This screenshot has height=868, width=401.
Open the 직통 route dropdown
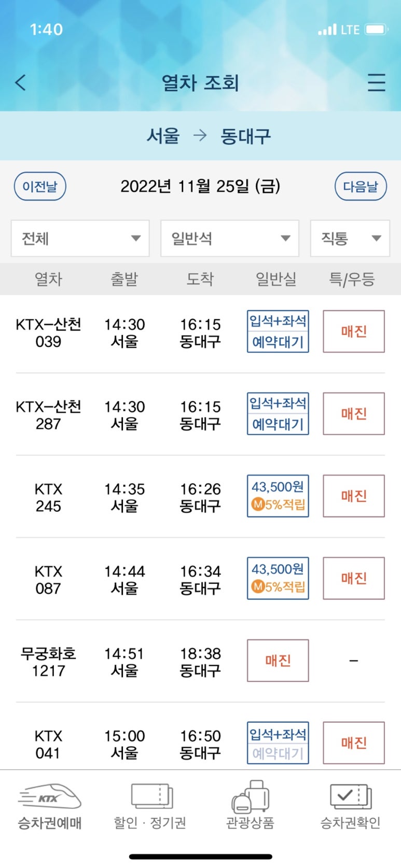pyautogui.click(x=350, y=239)
